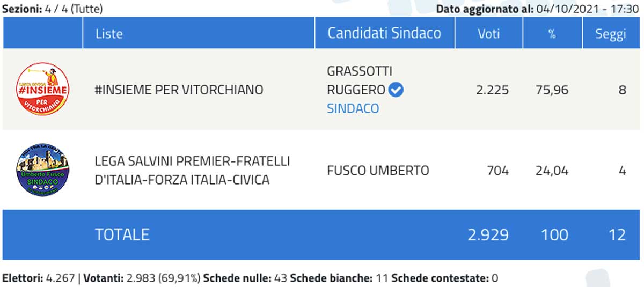
Task: Select the Lega Salvini Premier-Fratelli d'Italia list name
Action: (x=192, y=171)
